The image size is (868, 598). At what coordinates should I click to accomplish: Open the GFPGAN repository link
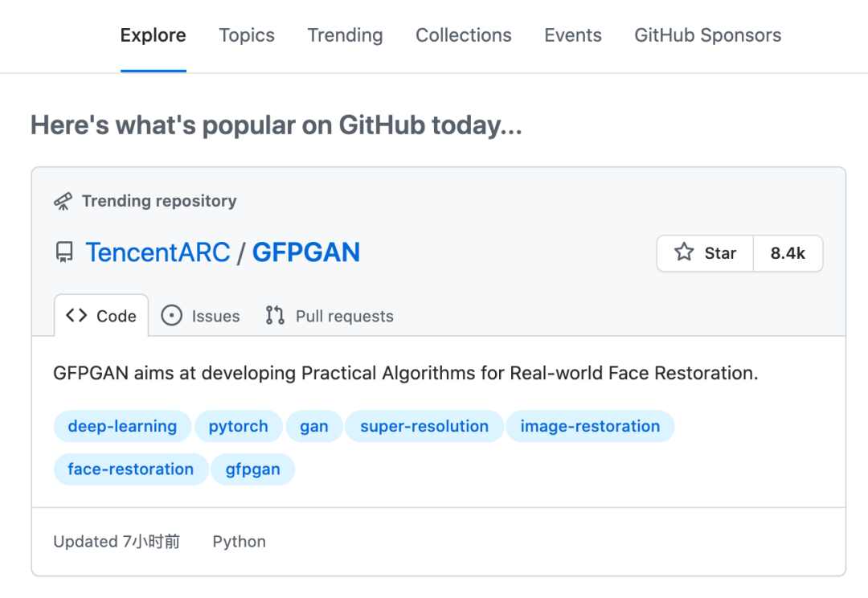[306, 253]
